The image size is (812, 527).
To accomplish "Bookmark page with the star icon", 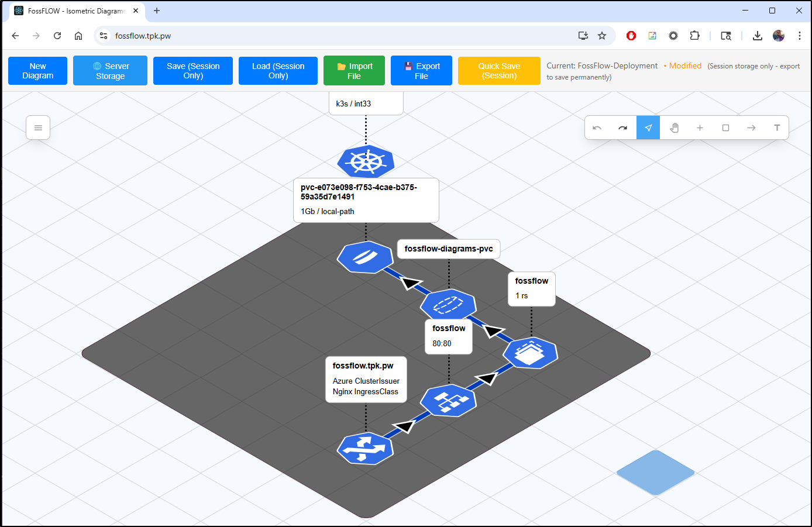I will point(602,36).
